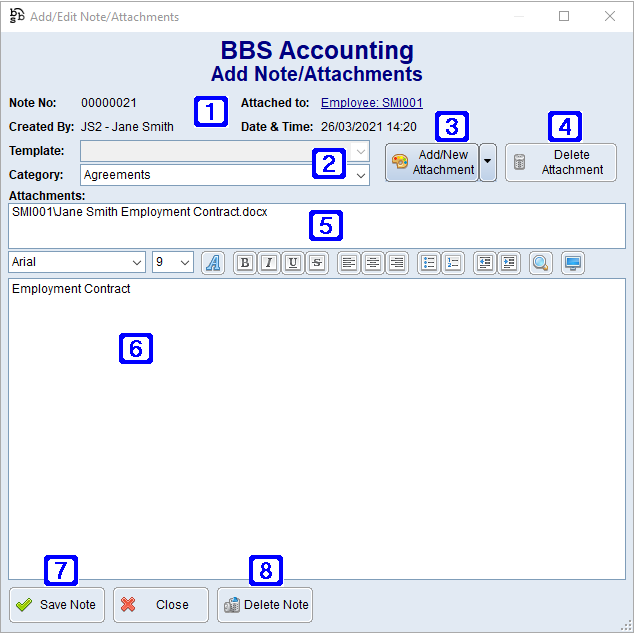Click the Created By value JS2 - Jane Smith
This screenshot has height=634, width=635.
point(127,127)
